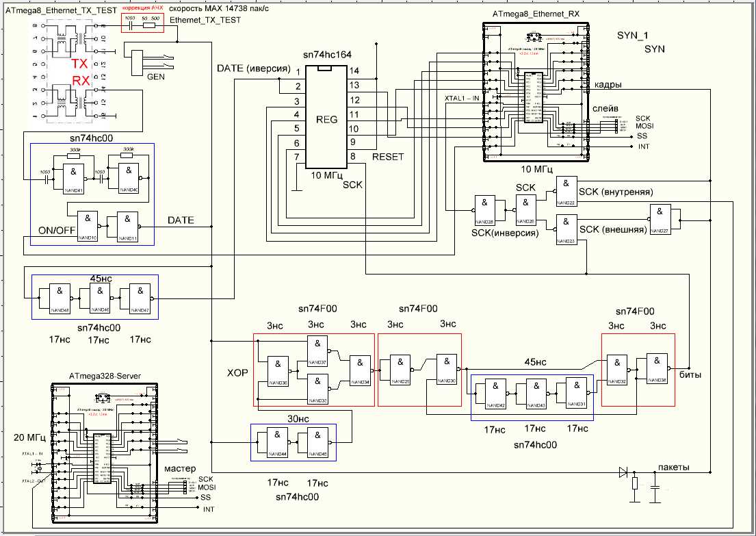Select the 'sn74hc164' title text
Screen dimensions: 756x536
tap(328, 55)
